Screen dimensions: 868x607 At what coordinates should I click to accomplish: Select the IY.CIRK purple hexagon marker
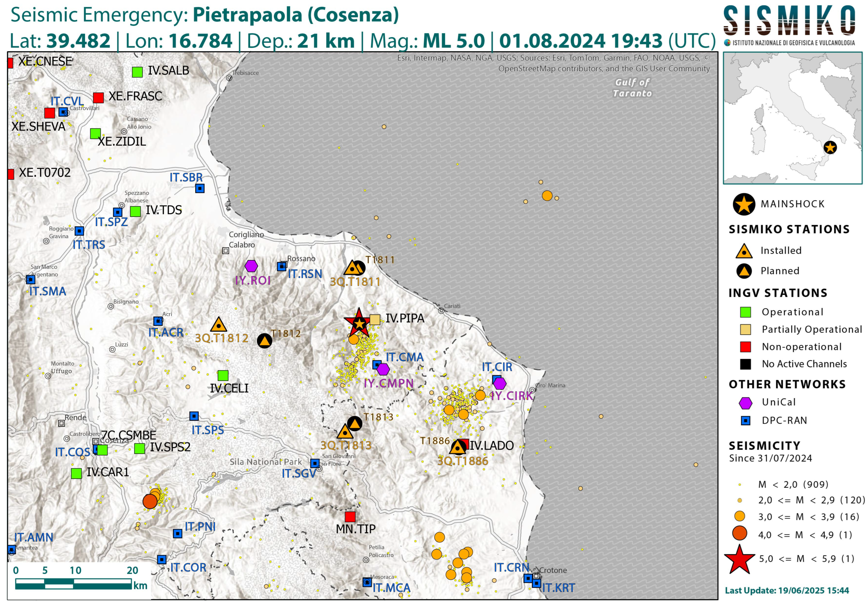(x=500, y=384)
